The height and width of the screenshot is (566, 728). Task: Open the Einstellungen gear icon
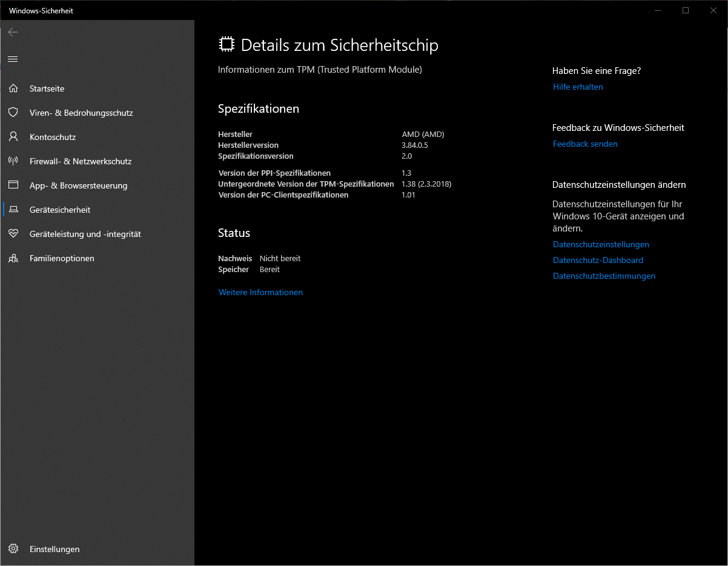pos(13,549)
